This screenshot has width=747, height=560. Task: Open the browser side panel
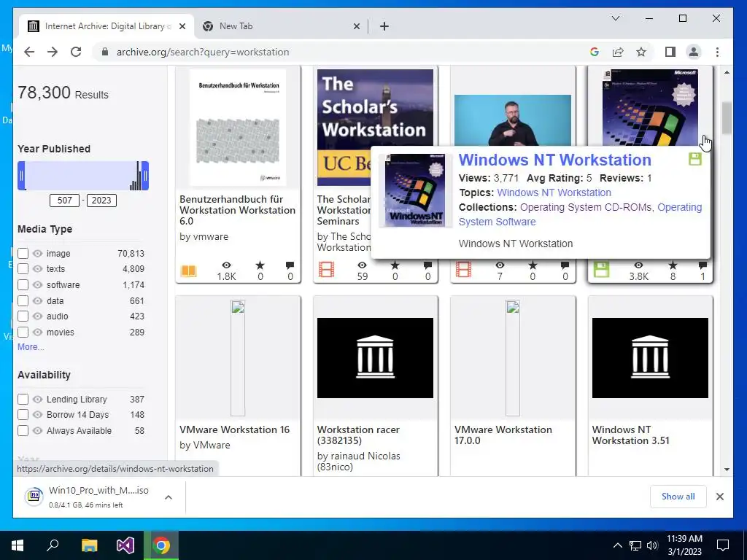click(x=670, y=52)
